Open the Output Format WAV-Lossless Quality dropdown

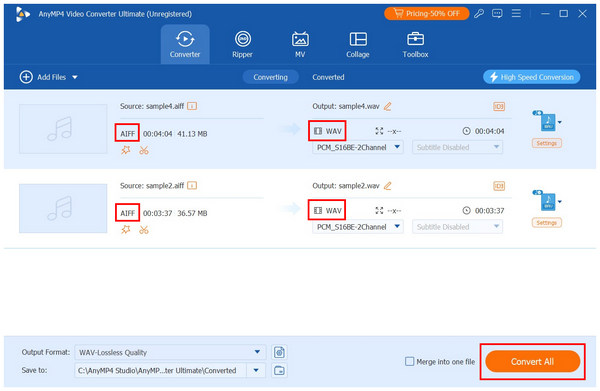170,352
